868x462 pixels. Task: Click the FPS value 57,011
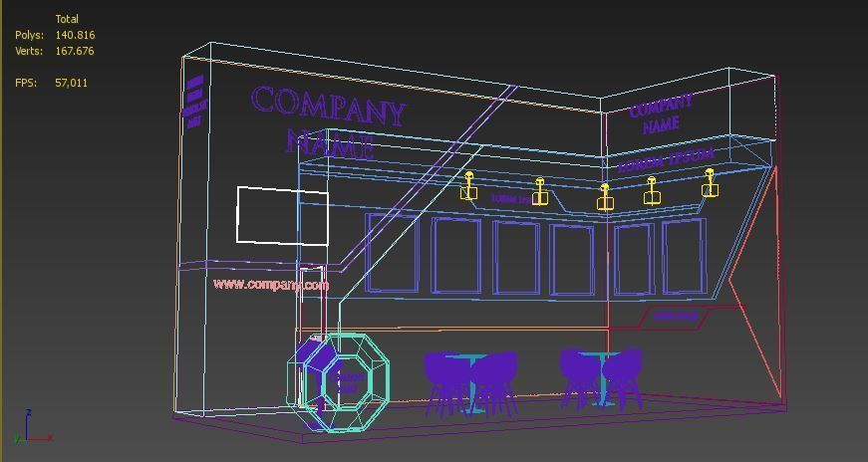71,83
